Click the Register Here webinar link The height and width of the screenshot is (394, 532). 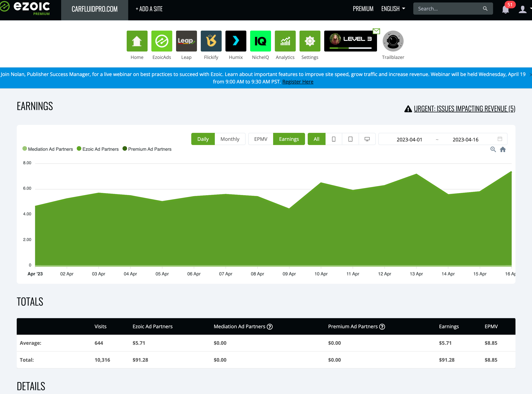298,82
